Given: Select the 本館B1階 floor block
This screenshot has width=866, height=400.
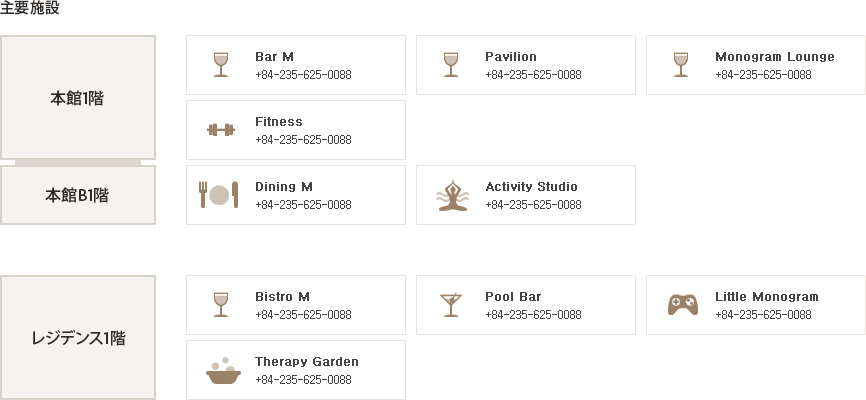Looking at the screenshot, I should click(78, 195).
